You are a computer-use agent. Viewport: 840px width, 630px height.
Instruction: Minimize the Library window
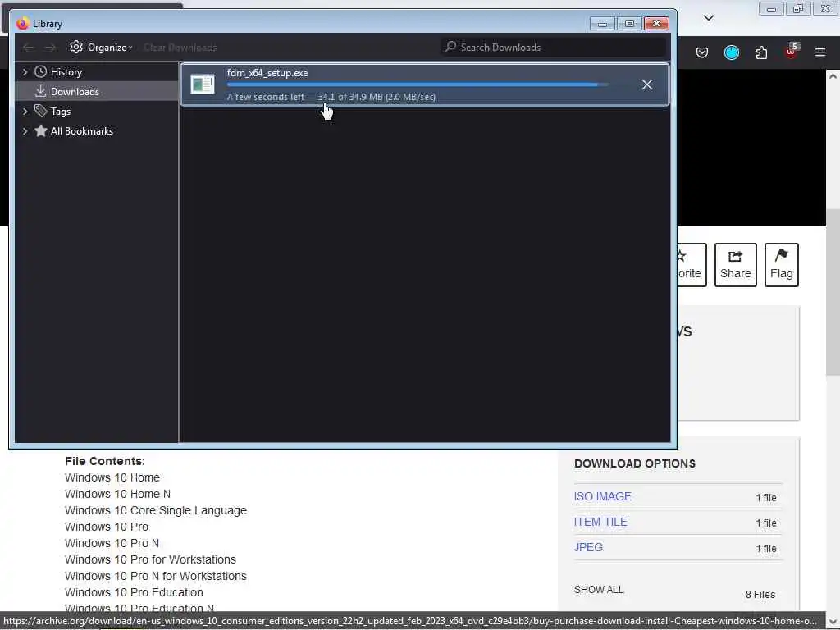click(x=602, y=24)
